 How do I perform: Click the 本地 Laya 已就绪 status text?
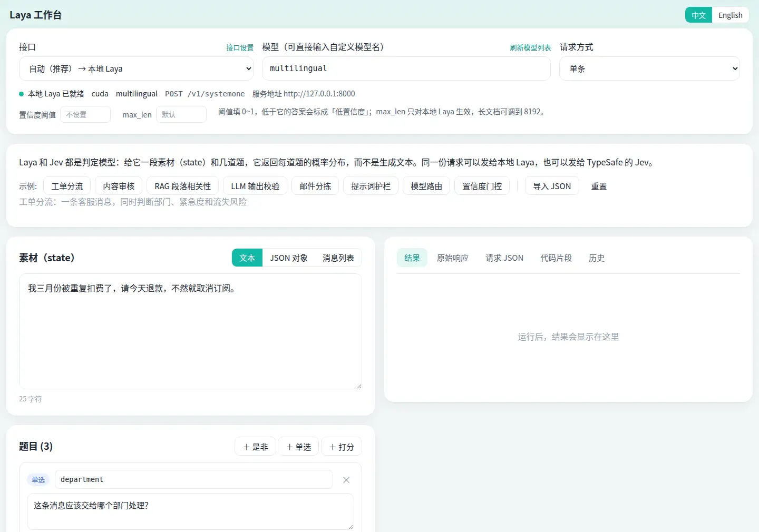click(x=56, y=94)
